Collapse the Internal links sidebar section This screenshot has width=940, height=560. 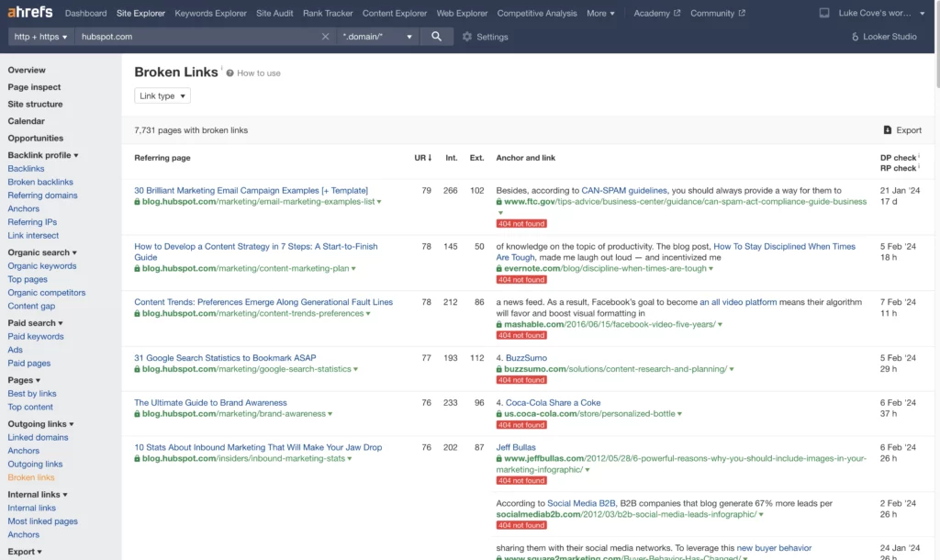click(37, 495)
